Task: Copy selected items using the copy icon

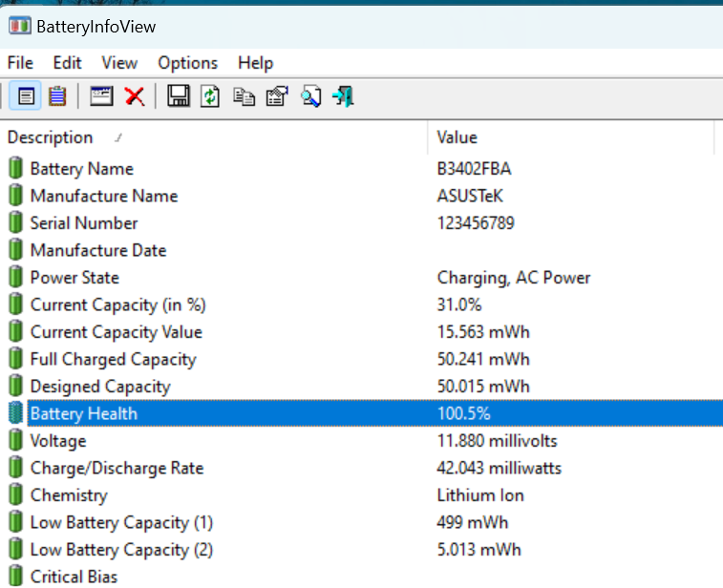Action: pyautogui.click(x=244, y=96)
